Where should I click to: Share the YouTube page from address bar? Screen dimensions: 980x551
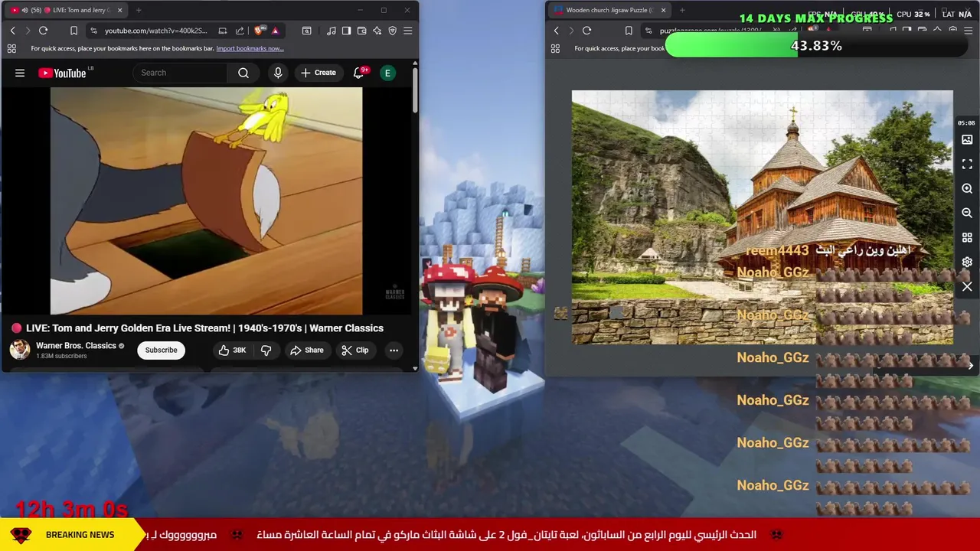pos(240,31)
